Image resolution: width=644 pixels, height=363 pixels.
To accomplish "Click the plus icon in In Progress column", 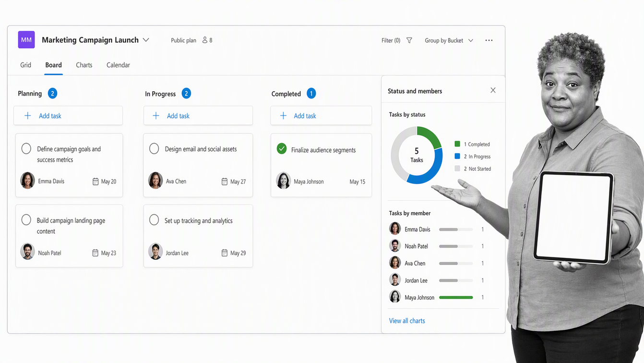I will [156, 116].
